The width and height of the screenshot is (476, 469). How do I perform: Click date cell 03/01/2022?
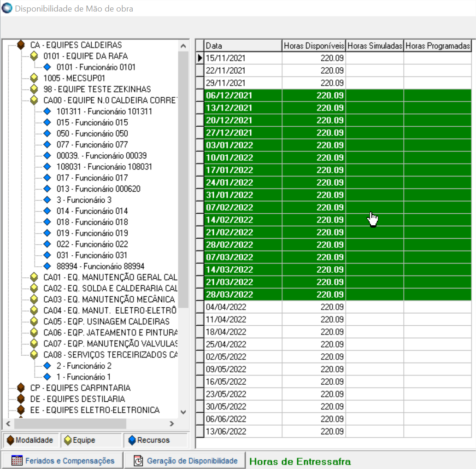coord(243,145)
